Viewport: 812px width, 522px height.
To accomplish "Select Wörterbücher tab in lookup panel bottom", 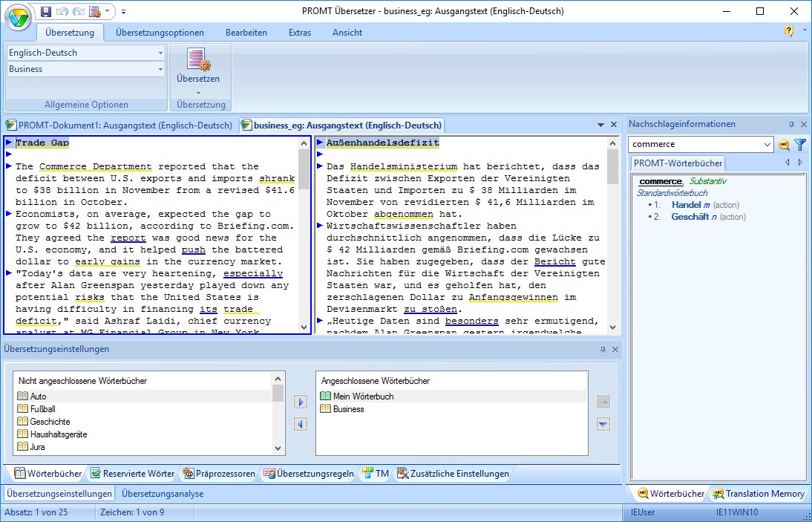I will click(x=671, y=494).
